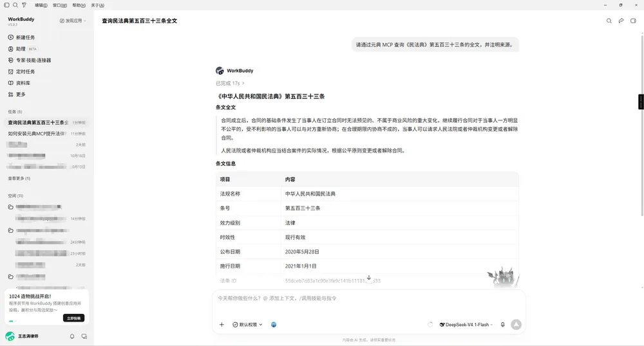644x346 pixels.
Task: Open the DeepSeek-V4.1-Flash model dropdown
Action: 466,325
